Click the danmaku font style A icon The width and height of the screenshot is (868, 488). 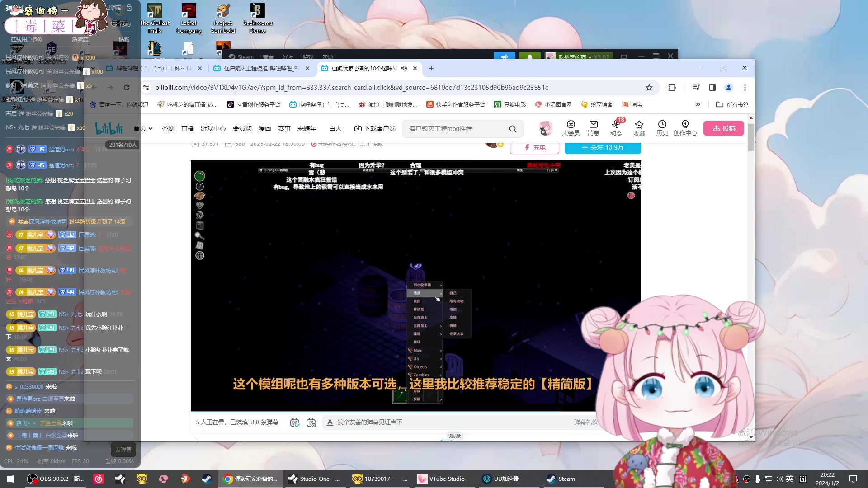tap(330, 422)
